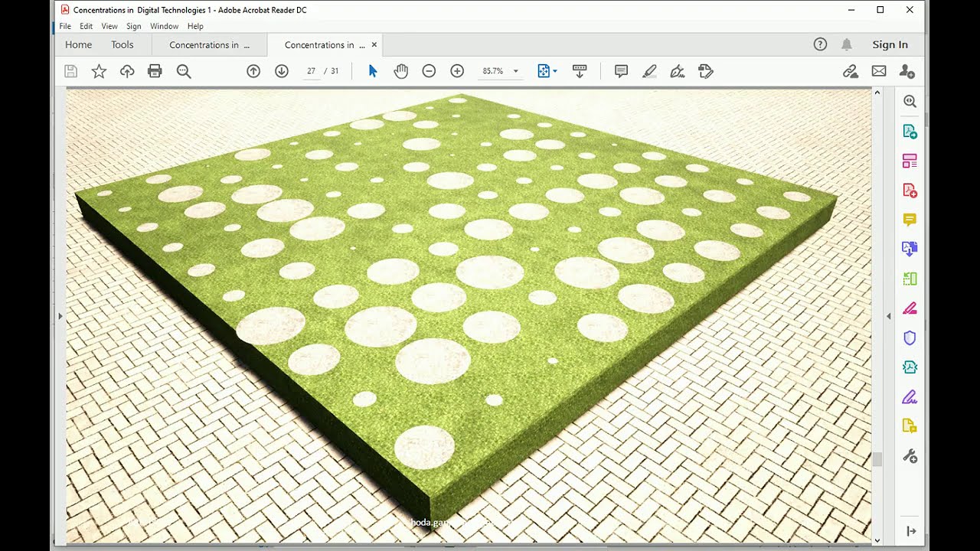This screenshot has width=980, height=551.
Task: Zoom in with plus button
Action: 457,71
